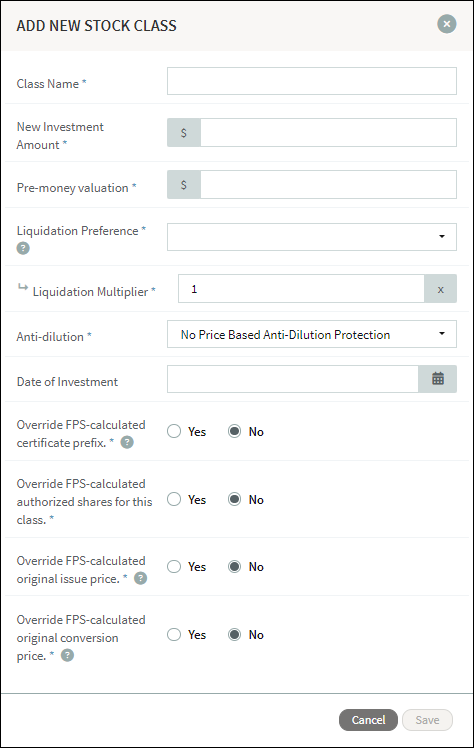
Task: Select Yes for override authorized shares
Action: (x=174, y=499)
